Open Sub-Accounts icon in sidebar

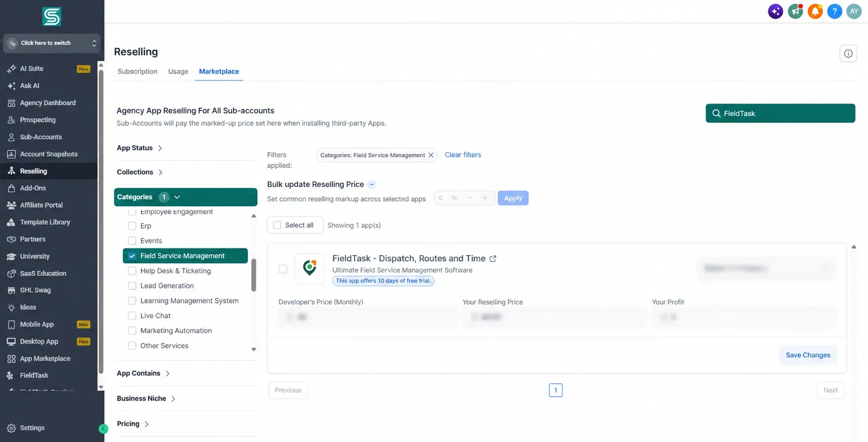pos(11,137)
